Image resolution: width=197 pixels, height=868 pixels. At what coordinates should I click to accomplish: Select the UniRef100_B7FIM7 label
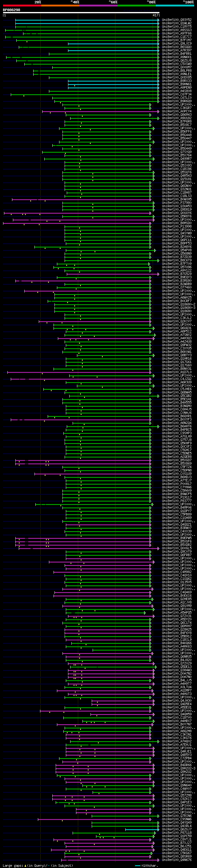pos(177,40)
